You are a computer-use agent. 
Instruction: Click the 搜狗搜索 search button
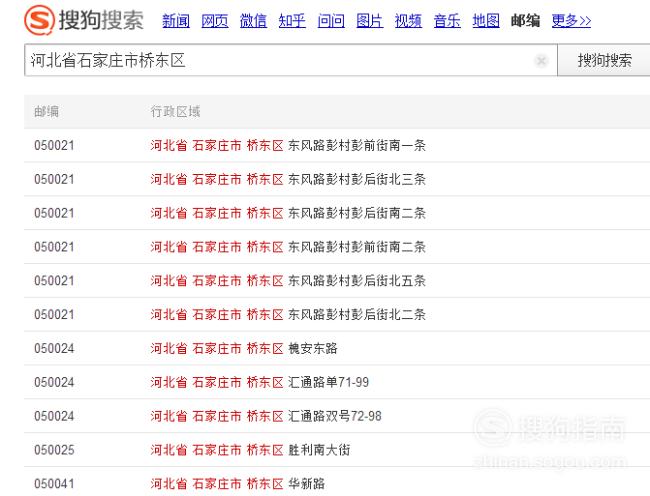coord(604,60)
